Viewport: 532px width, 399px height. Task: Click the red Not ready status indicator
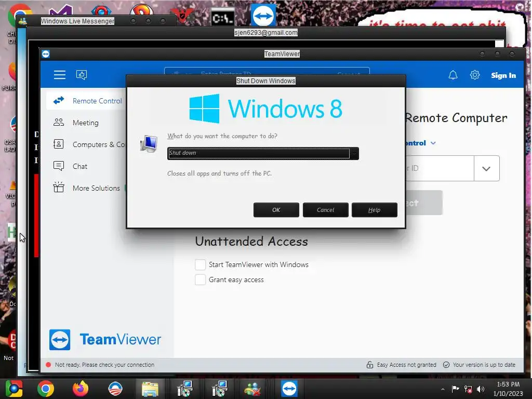tap(48, 365)
